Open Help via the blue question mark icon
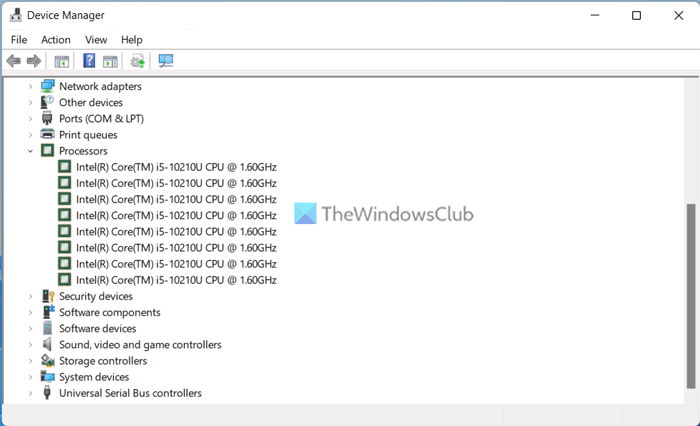The height and width of the screenshot is (426, 700). tap(89, 61)
